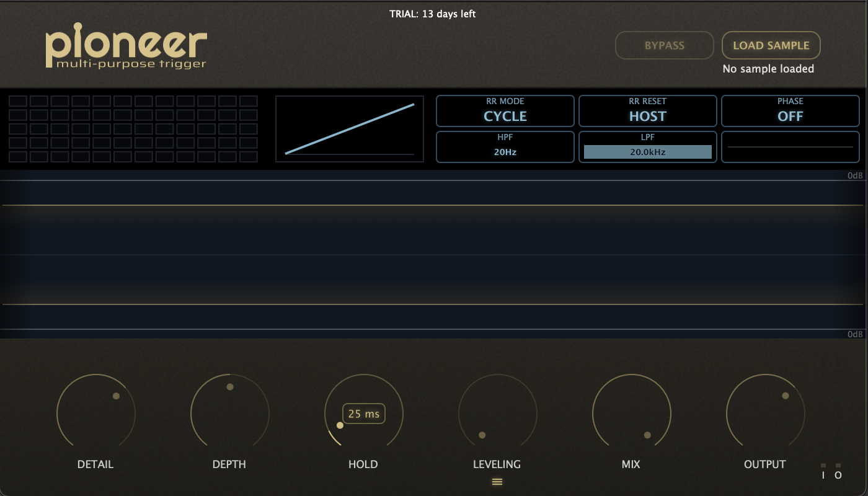Click the input meter indicator labeled I
This screenshot has height=496, width=868.
(x=823, y=472)
